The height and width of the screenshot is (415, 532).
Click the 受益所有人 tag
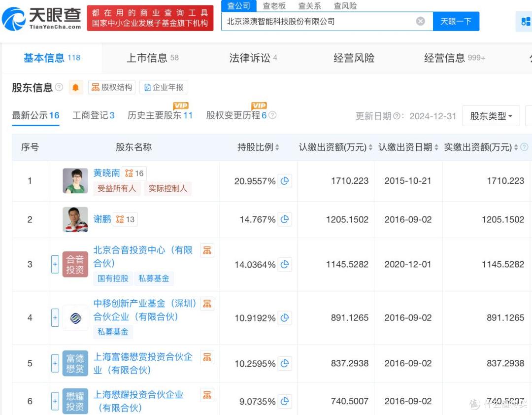[117, 188]
